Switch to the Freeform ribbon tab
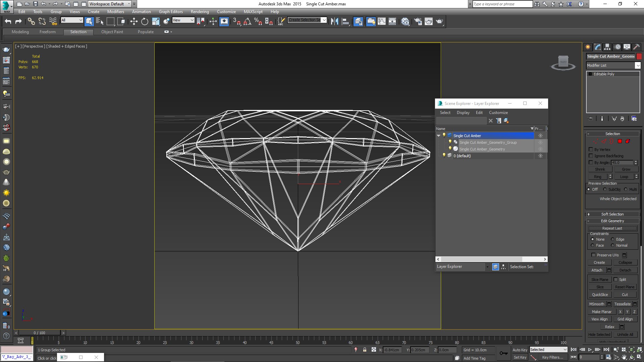Image resolution: width=644 pixels, height=362 pixels. tap(47, 32)
